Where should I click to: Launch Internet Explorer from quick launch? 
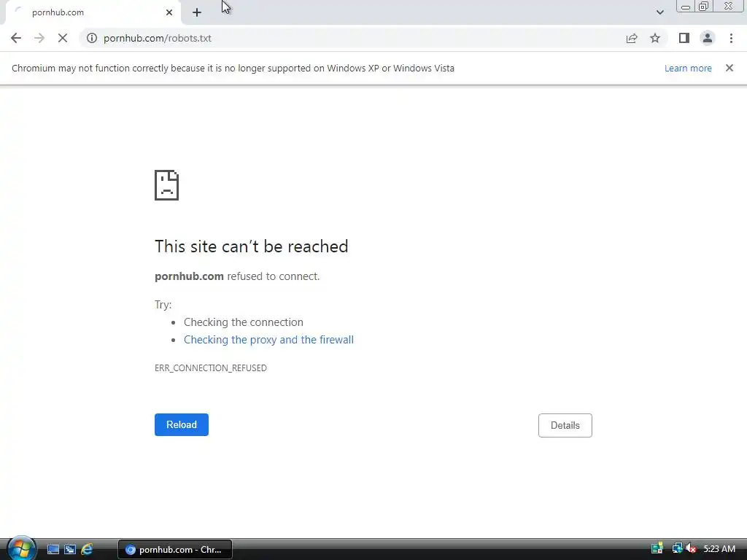pyautogui.click(x=87, y=550)
